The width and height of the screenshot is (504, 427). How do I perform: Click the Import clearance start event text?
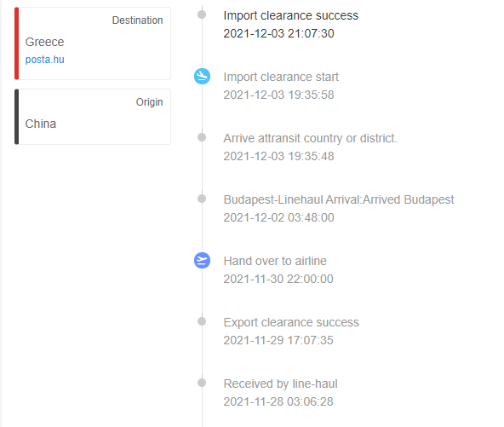281,77
